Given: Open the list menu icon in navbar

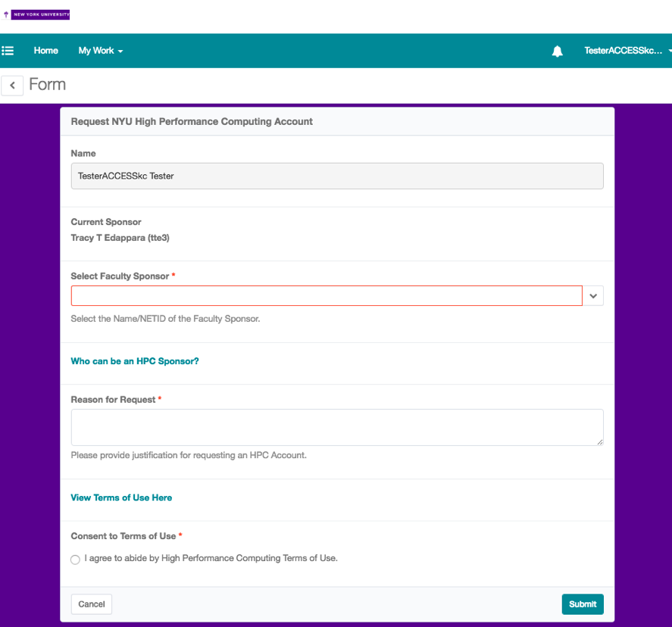Looking at the screenshot, I should pyautogui.click(x=8, y=51).
